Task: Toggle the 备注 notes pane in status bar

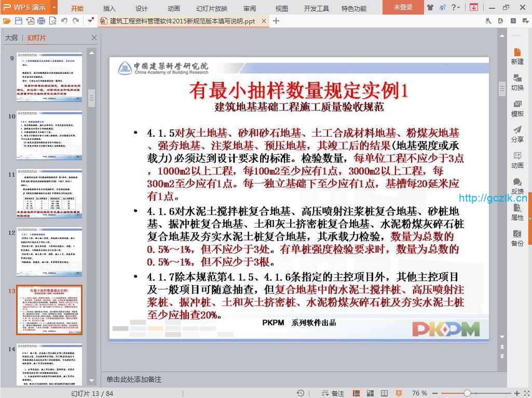Action: coord(333,393)
